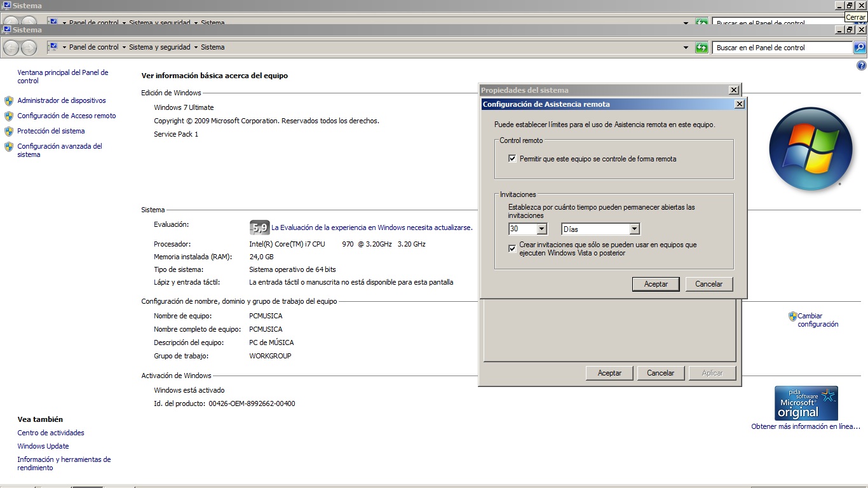Viewport: 868px width, 488px height.
Task: Close the background Sistema window
Action: [x=861, y=5]
